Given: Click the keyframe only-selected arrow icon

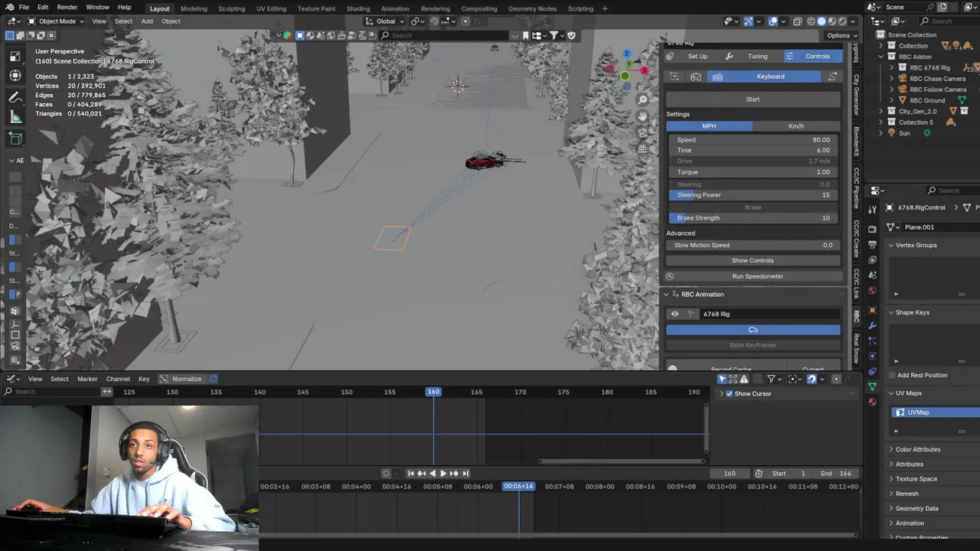Looking at the screenshot, I should [722, 379].
